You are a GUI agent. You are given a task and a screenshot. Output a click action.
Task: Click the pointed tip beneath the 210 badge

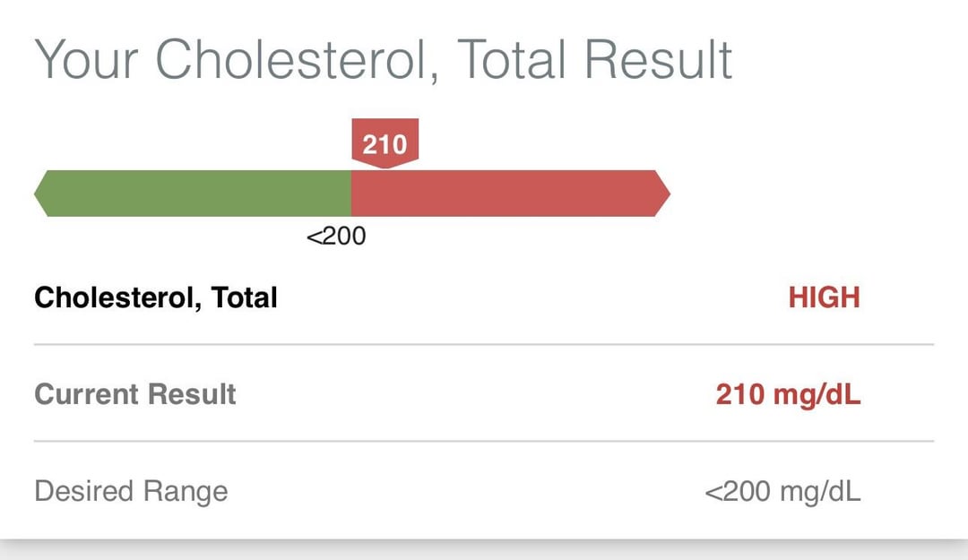click(x=385, y=166)
